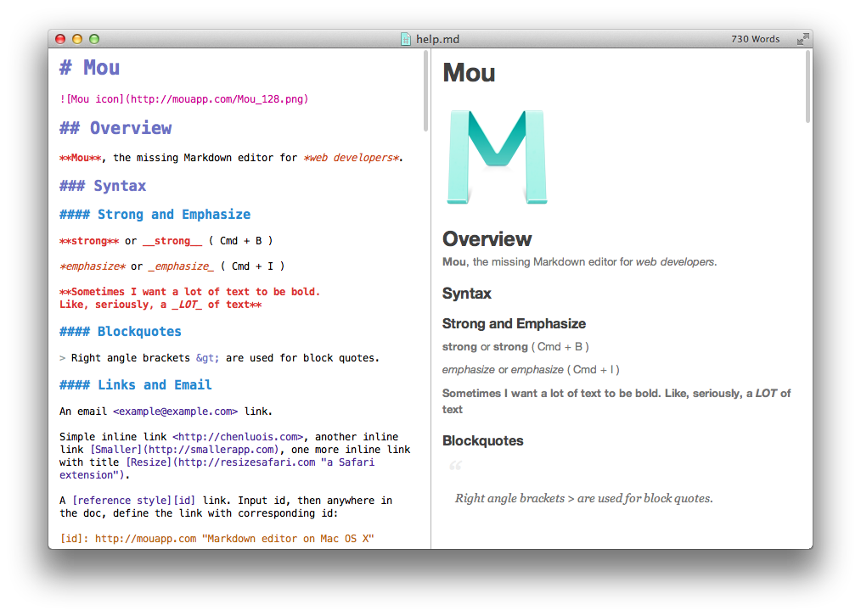Click the blockquote text in the preview
This screenshot has height=616, width=861.
pyautogui.click(x=586, y=498)
